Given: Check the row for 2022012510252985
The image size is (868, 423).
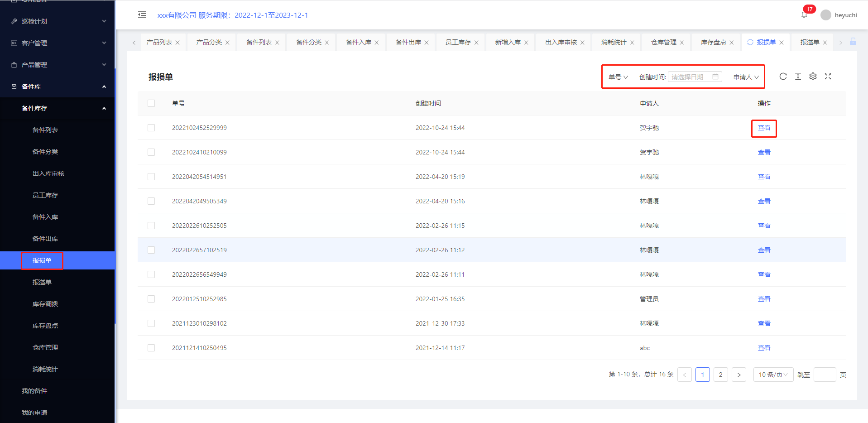Looking at the screenshot, I should pos(151,299).
